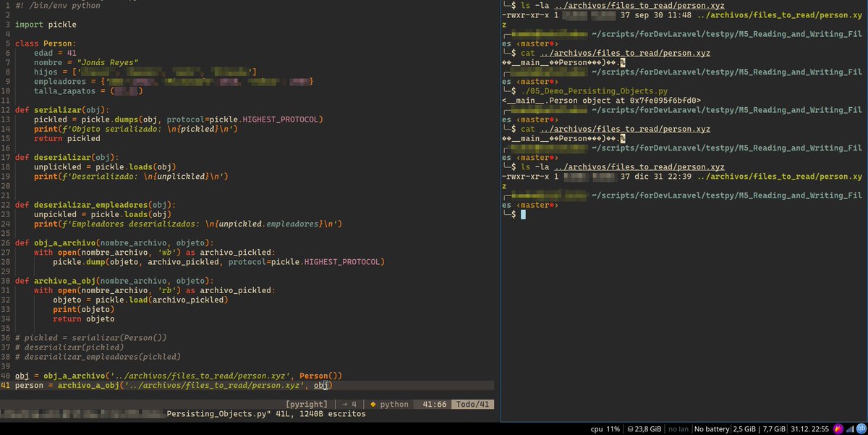This screenshot has height=435, width=868.
Task: Click 'def archivo_a_obj' definition line
Action: 115,279
